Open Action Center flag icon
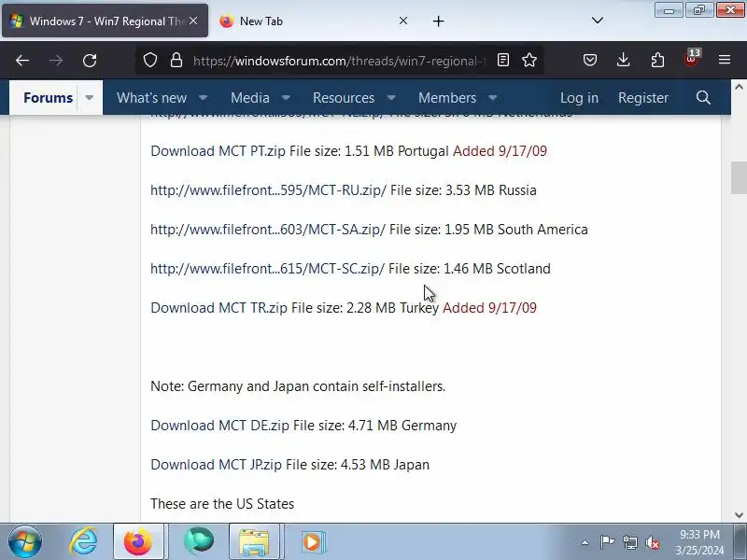Image resolution: width=747 pixels, height=560 pixels. 607,542
